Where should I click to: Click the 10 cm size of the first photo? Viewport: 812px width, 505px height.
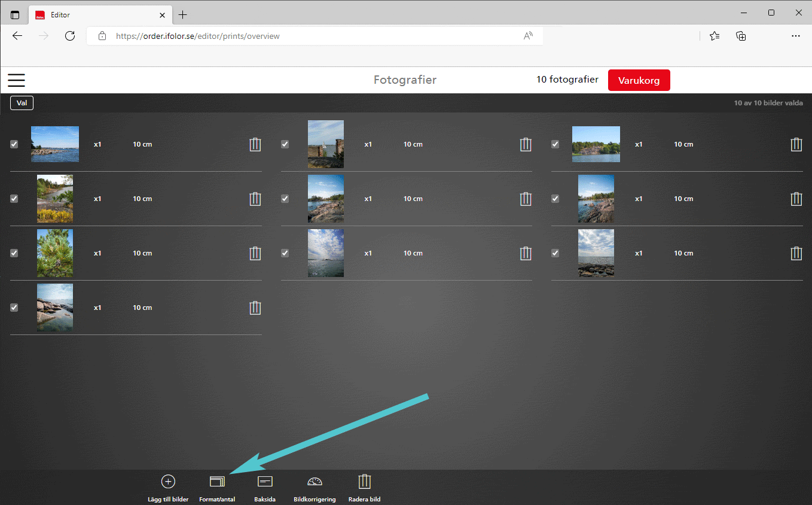point(142,144)
